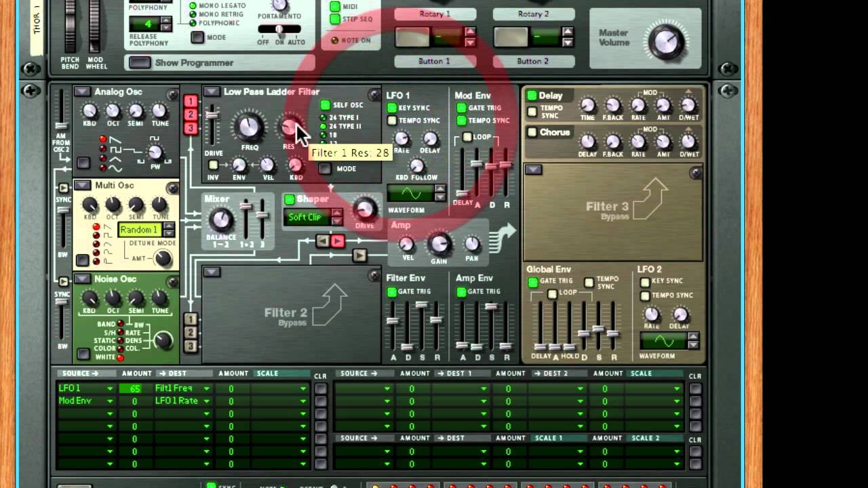The image size is (868, 488).
Task: Click the 65 amount value in mod matrix
Action: (134, 389)
